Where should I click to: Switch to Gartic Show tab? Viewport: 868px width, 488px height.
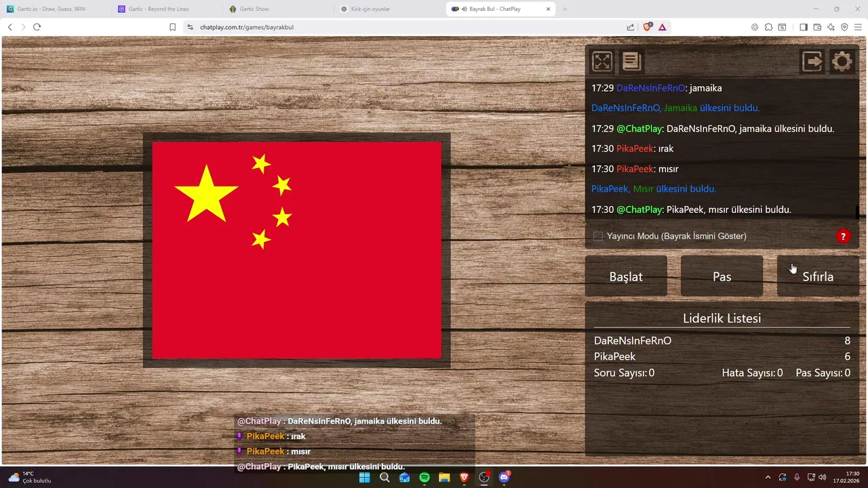click(x=278, y=9)
